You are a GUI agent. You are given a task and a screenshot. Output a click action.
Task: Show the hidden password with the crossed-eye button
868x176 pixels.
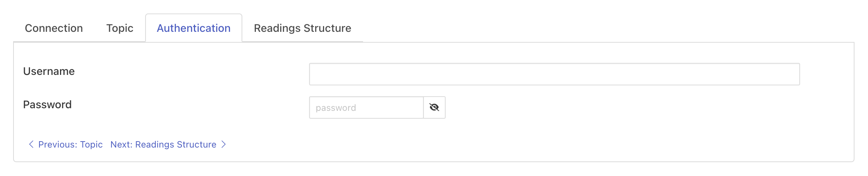pyautogui.click(x=434, y=107)
